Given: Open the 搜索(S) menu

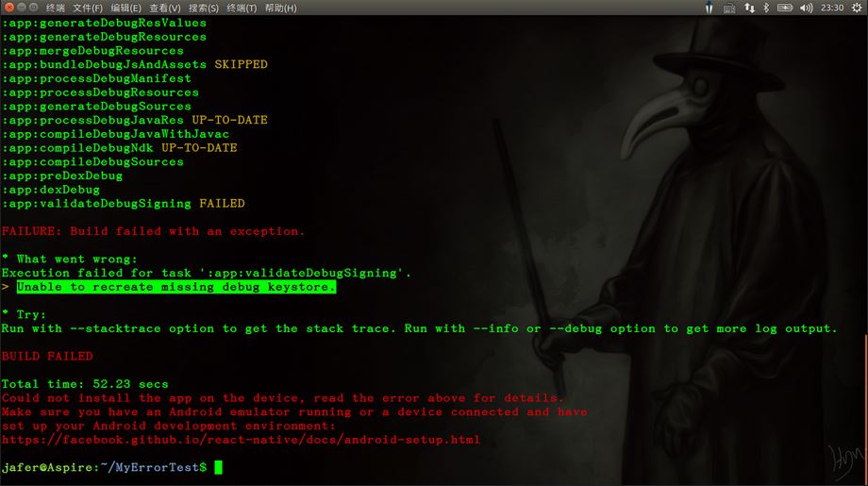Looking at the screenshot, I should pyautogui.click(x=203, y=8).
